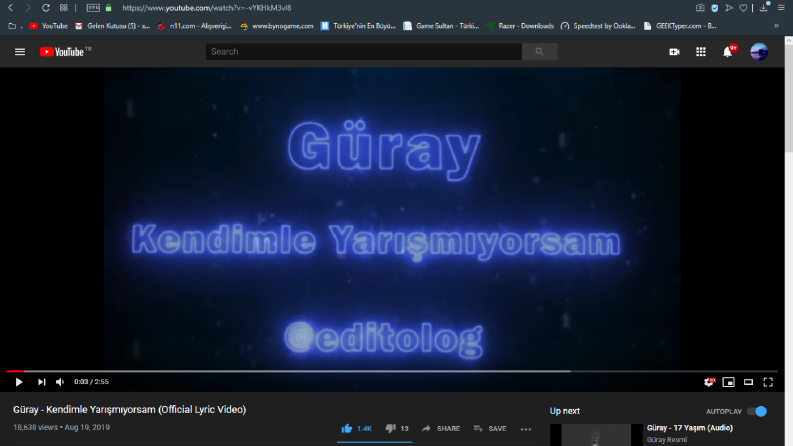The height and width of the screenshot is (446, 793).
Task: Enter fullscreen mode in the player
Action: (768, 382)
